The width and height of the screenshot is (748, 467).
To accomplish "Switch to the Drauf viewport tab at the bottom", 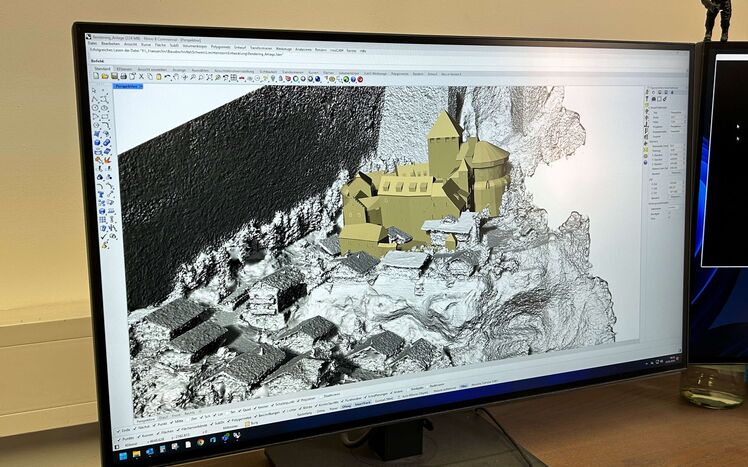I will [x=164, y=416].
